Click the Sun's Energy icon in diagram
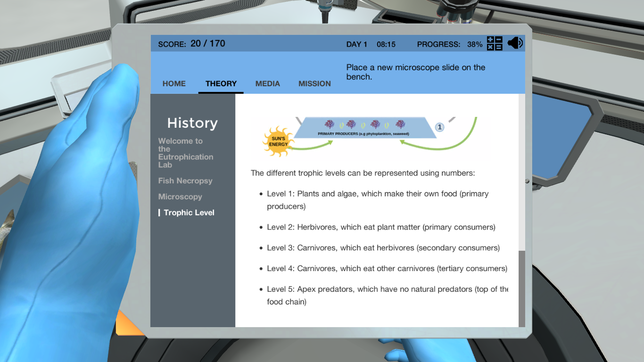The image size is (644, 362). pyautogui.click(x=278, y=141)
